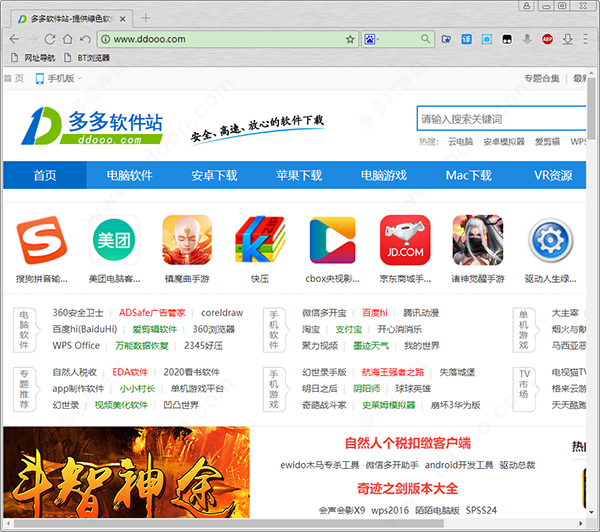Click the vertical scrollbar down arrow
This screenshot has height=532, width=600.
(x=592, y=512)
